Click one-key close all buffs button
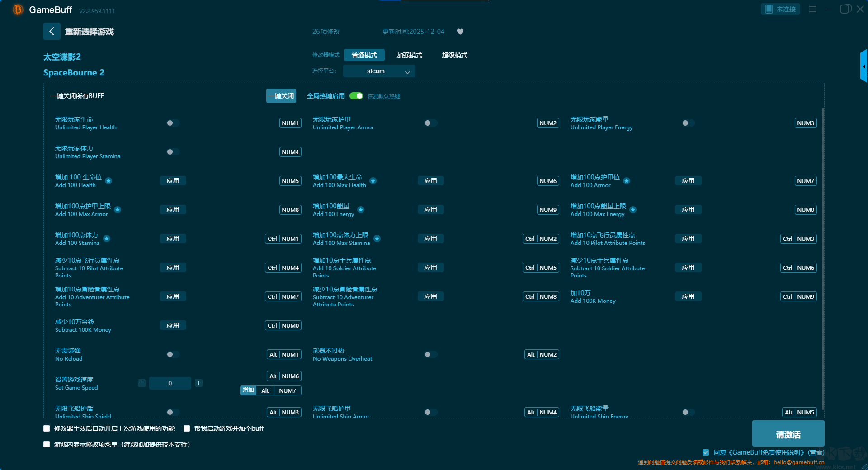 (281, 96)
